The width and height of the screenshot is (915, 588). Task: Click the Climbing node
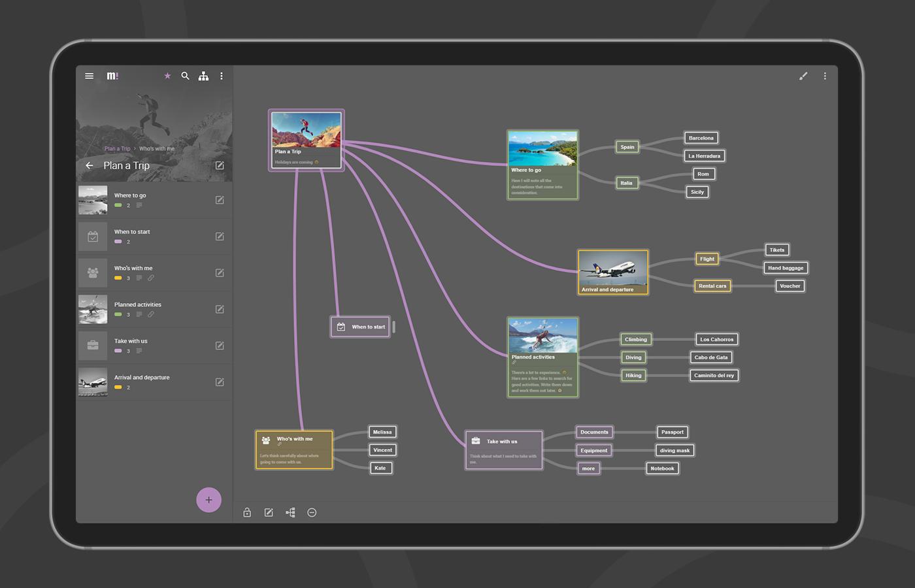pos(636,339)
